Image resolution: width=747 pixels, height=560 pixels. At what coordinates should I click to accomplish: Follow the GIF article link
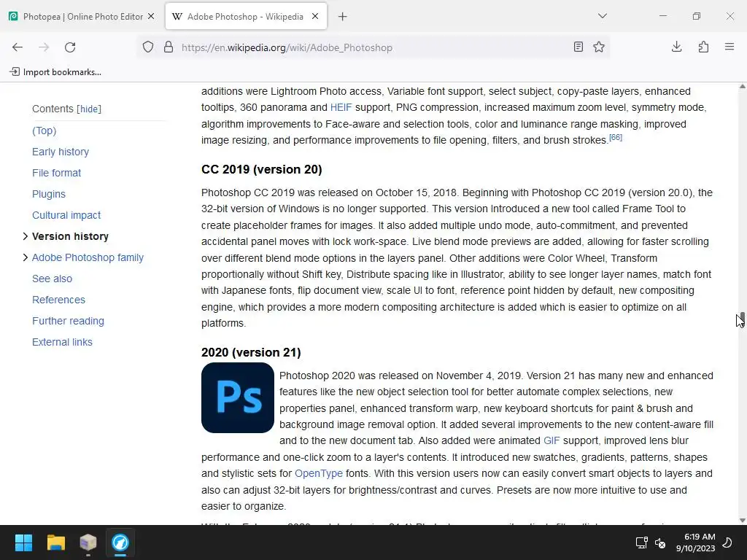click(551, 441)
